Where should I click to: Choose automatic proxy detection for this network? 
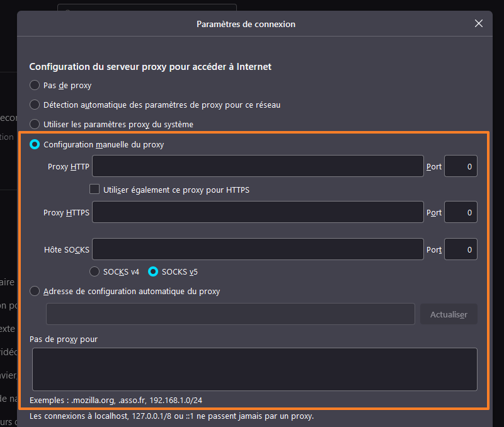[x=35, y=105]
